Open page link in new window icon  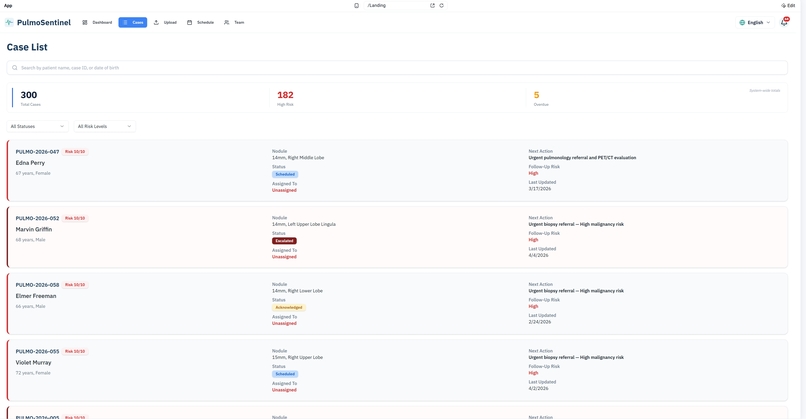(x=432, y=5)
